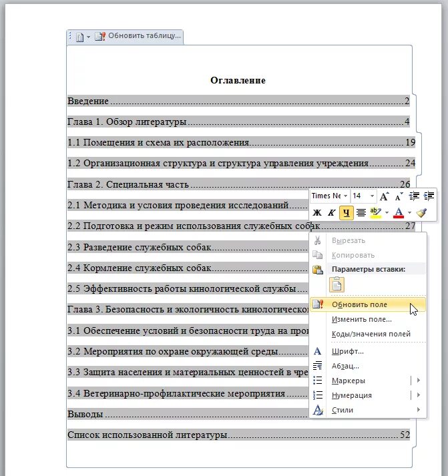Image resolution: width=448 pixels, height=476 pixels.
Task: Toggle bold (Ж) formatting
Action: [317, 213]
